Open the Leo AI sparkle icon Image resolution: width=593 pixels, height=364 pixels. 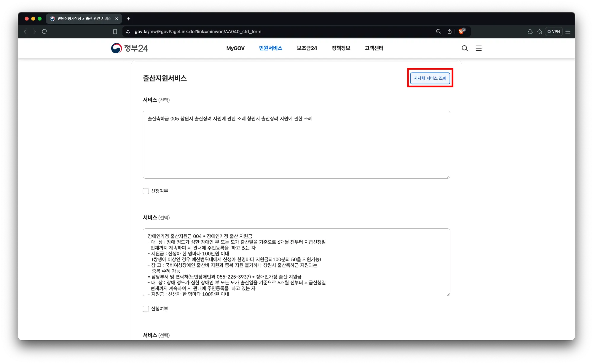pyautogui.click(x=540, y=31)
